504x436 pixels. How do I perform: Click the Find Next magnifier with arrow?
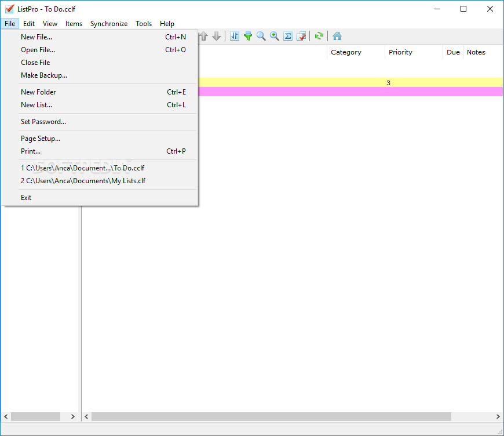point(274,36)
